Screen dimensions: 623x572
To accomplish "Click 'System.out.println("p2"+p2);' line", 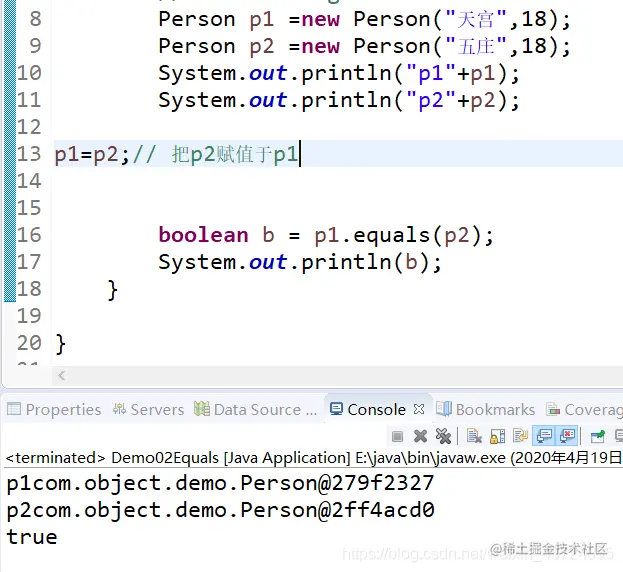I will pos(339,100).
